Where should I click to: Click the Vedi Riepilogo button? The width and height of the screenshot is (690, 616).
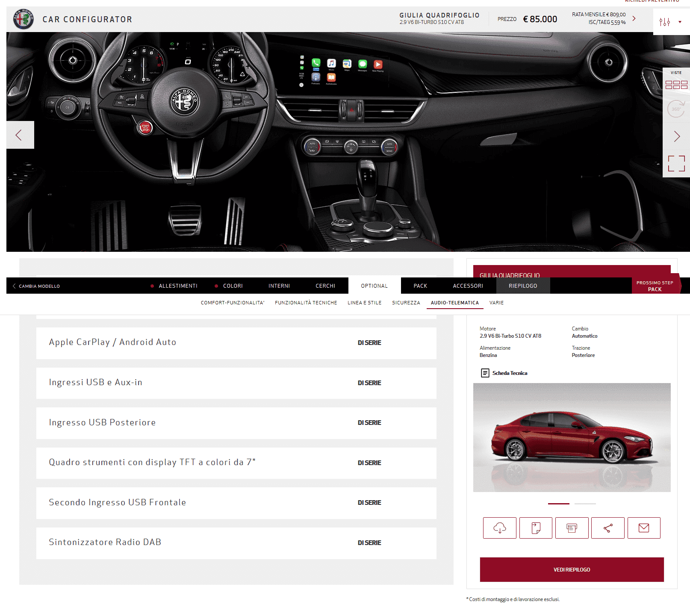pyautogui.click(x=572, y=569)
